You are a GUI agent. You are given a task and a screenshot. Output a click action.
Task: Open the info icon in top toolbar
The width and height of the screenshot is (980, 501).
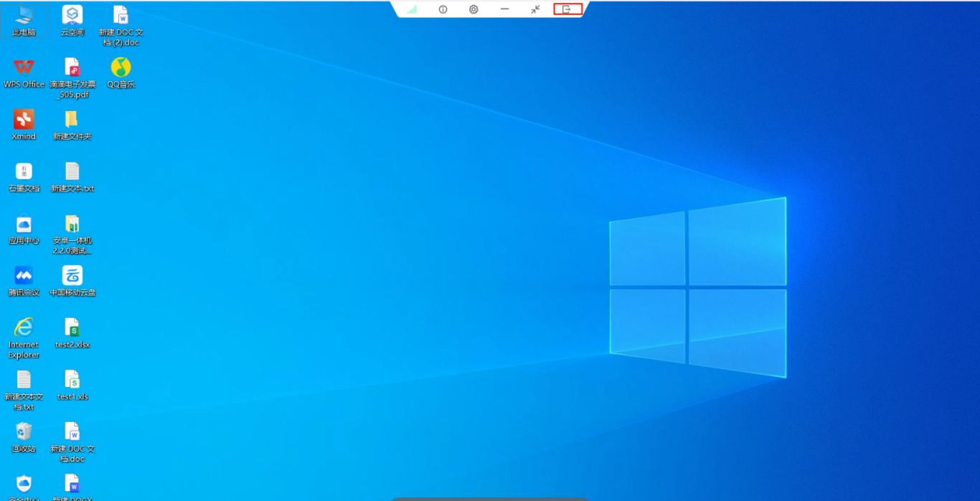coord(443,9)
